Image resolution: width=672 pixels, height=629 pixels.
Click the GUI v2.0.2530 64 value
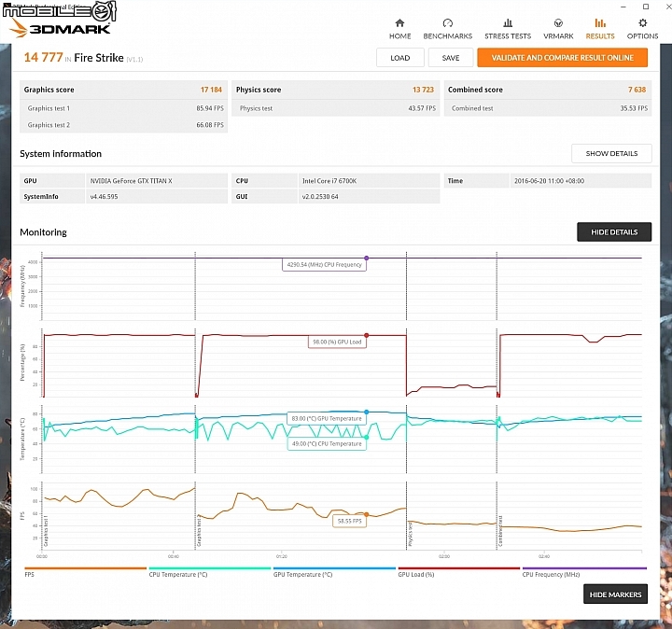369,197
